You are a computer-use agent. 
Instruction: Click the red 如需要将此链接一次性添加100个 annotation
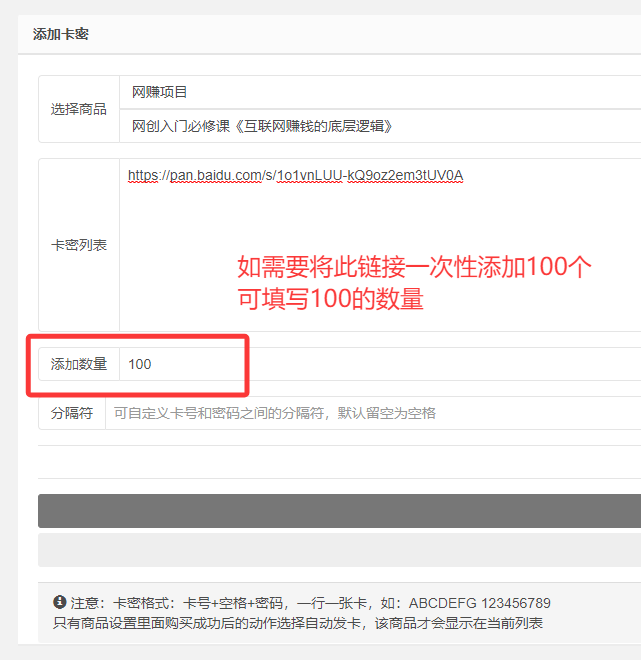point(414,268)
